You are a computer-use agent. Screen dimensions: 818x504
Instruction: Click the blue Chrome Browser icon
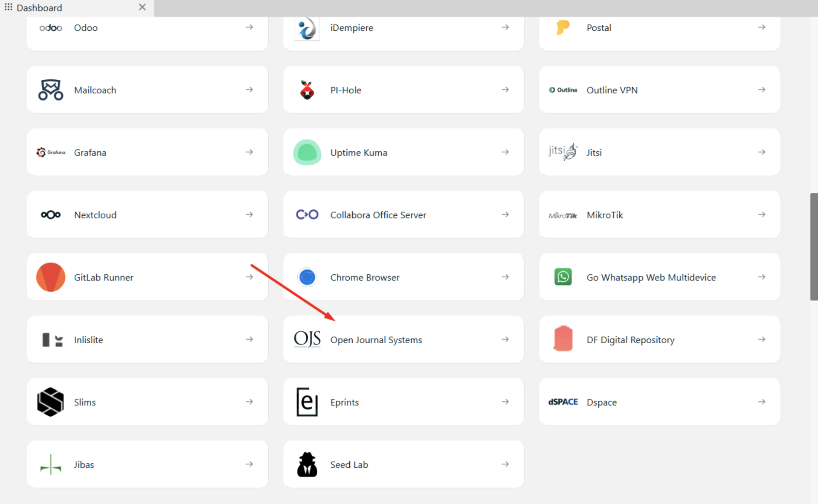(x=307, y=277)
